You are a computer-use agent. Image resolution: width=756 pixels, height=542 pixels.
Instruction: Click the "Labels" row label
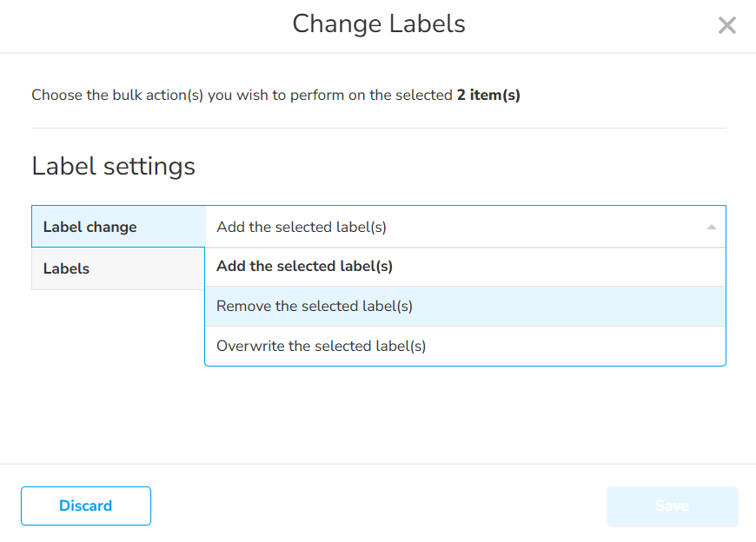[66, 269]
